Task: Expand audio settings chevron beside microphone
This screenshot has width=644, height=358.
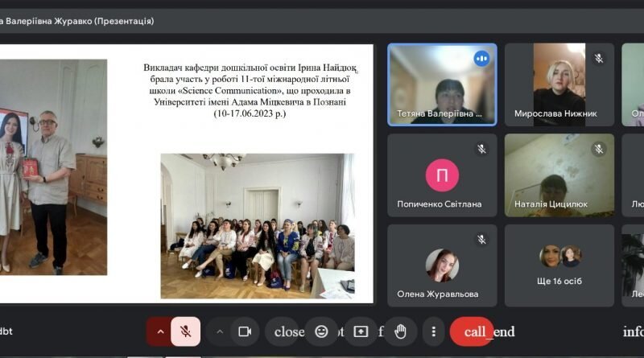Action: tap(160, 331)
